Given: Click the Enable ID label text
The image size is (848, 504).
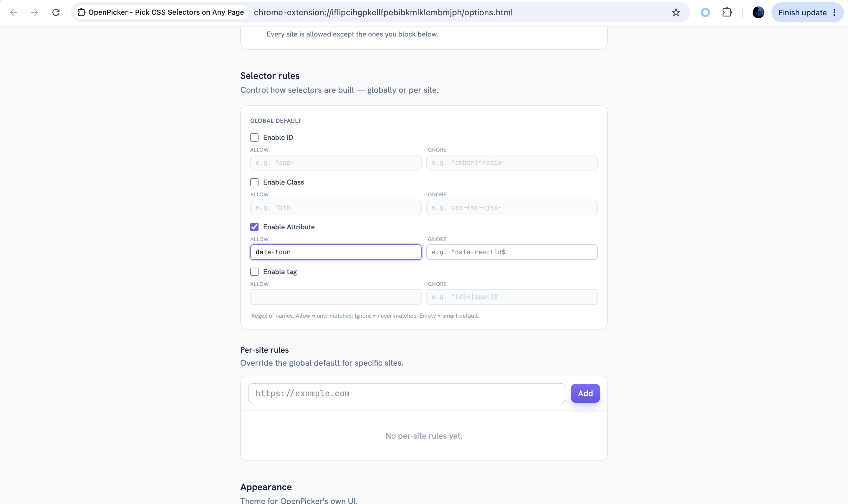Looking at the screenshot, I should pos(278,137).
